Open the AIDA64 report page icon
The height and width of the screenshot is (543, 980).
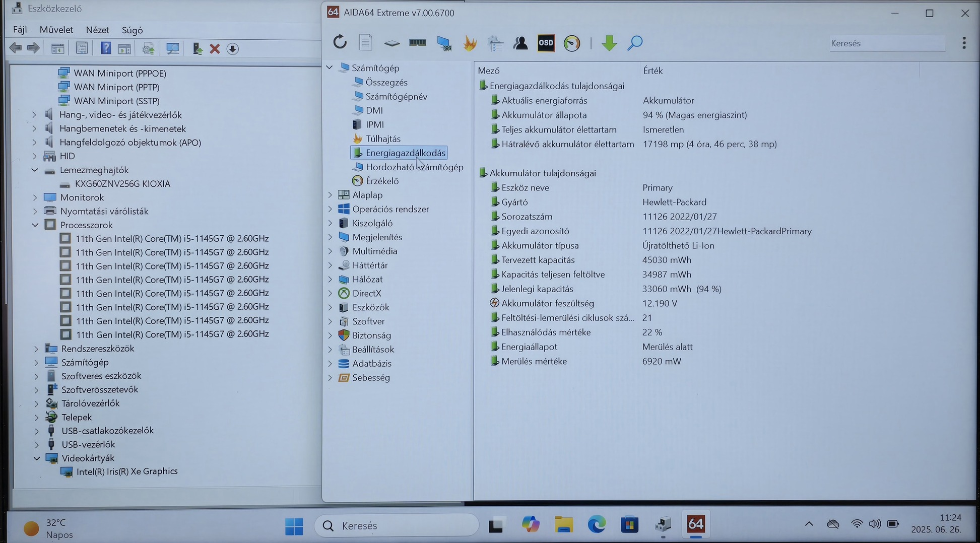(366, 42)
